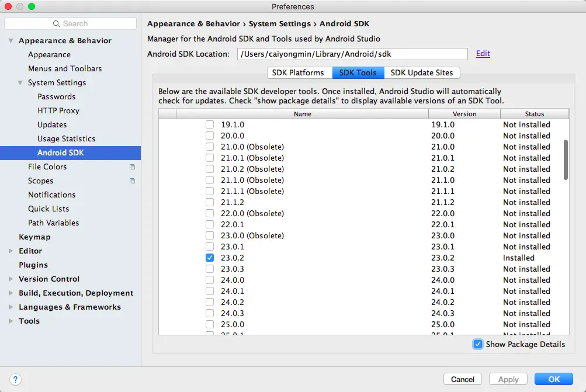Click the package list vertical scrollbar
The image size is (586, 392).
pyautogui.click(x=566, y=160)
